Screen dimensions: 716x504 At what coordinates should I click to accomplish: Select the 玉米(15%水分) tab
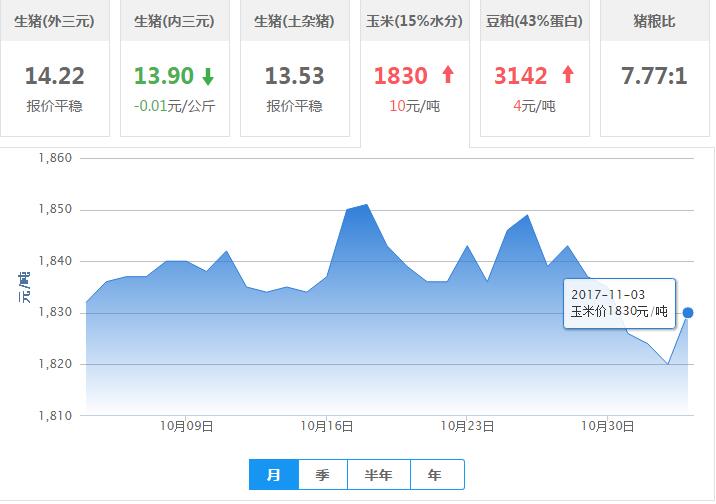click(415, 73)
